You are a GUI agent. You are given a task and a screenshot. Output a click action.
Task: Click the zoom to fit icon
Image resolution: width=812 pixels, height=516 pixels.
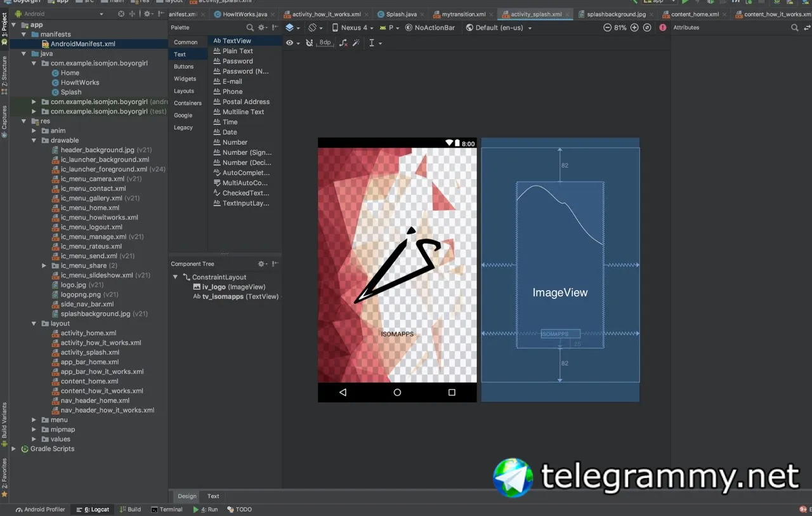(x=647, y=28)
